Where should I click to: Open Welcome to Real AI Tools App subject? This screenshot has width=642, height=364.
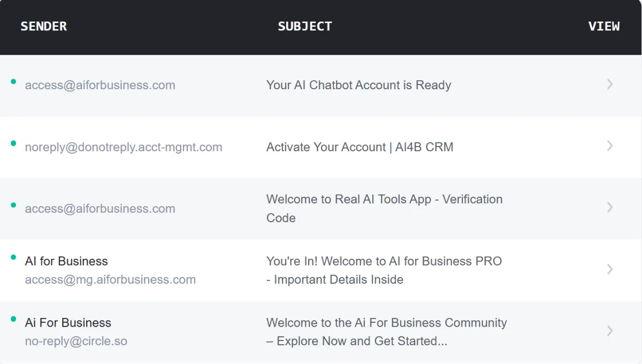pos(384,208)
